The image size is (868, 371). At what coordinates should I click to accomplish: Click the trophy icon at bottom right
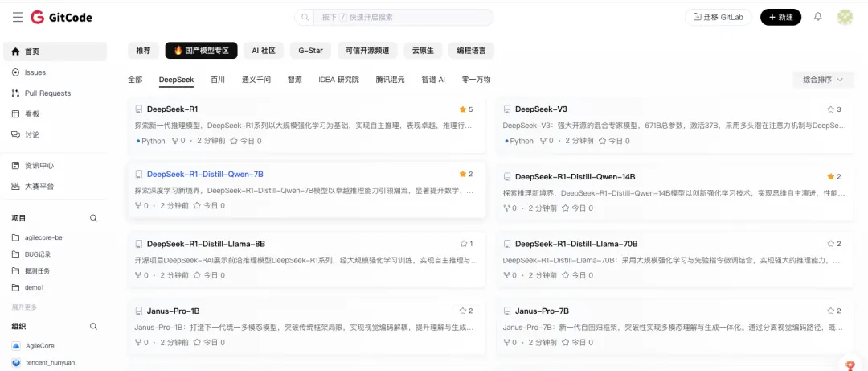(x=851, y=365)
